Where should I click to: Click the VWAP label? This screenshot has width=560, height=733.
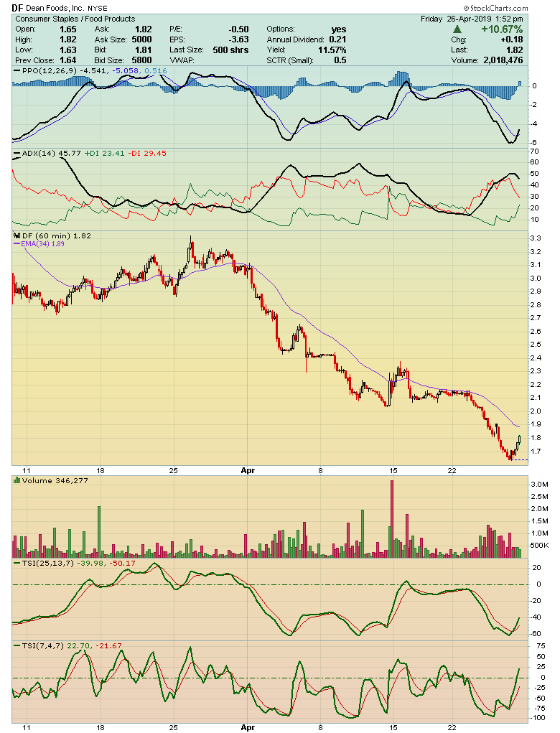(x=182, y=60)
